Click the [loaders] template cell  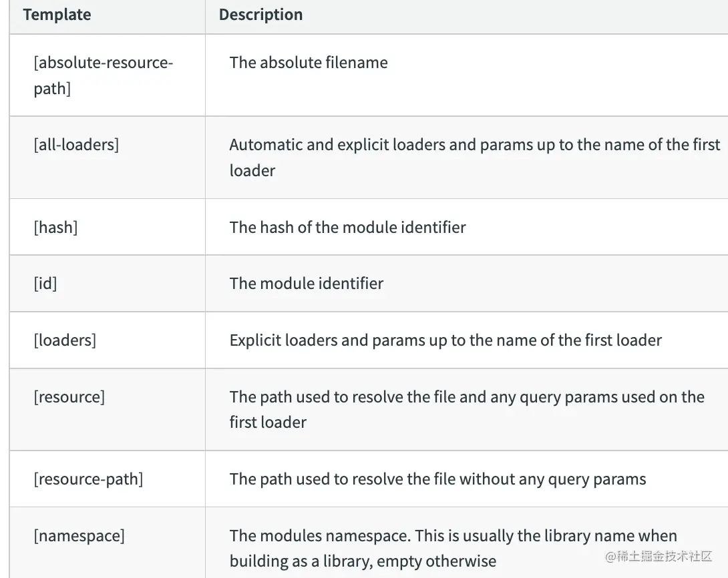[x=65, y=340]
